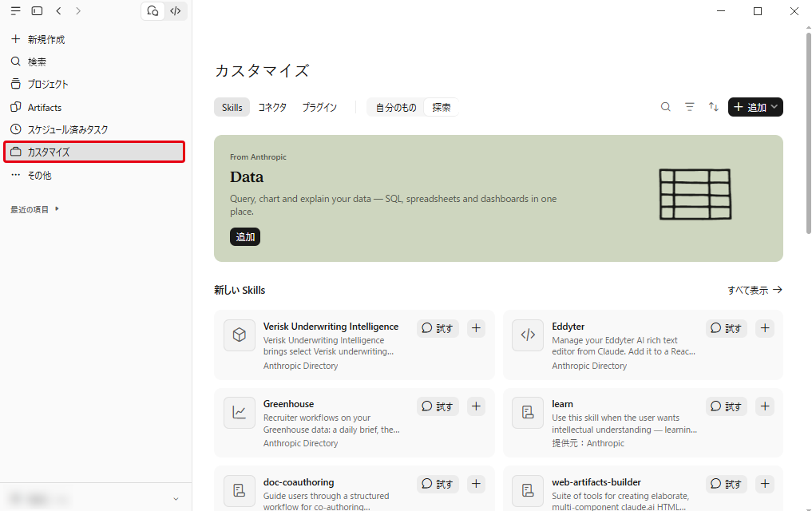Try the Eddyter skill
Viewport: 812px width, 511px height.
(727, 328)
